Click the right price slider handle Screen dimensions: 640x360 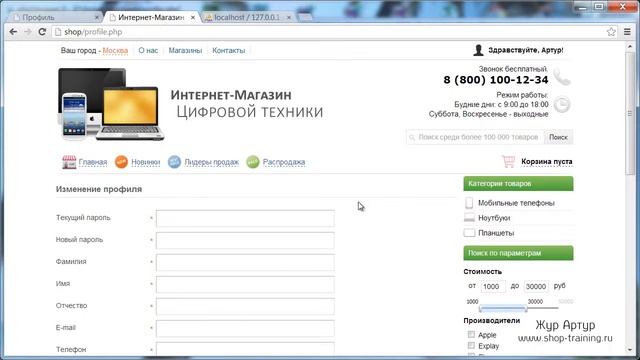tap(526, 309)
